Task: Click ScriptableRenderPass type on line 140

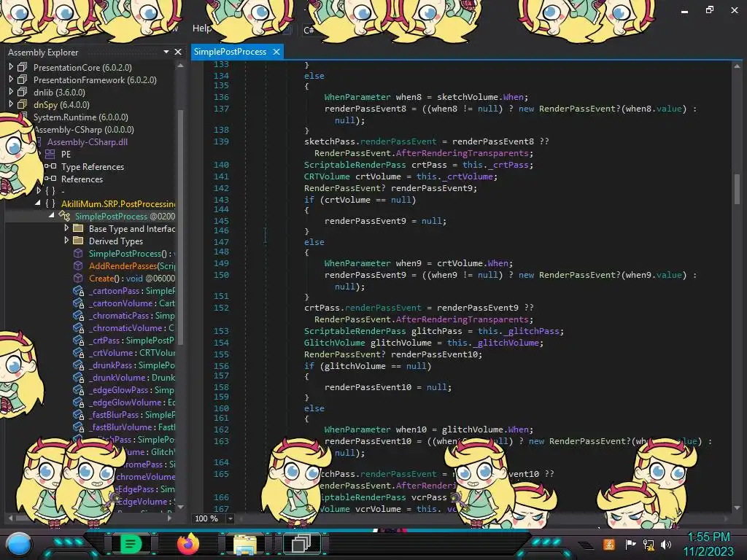Action: point(355,165)
